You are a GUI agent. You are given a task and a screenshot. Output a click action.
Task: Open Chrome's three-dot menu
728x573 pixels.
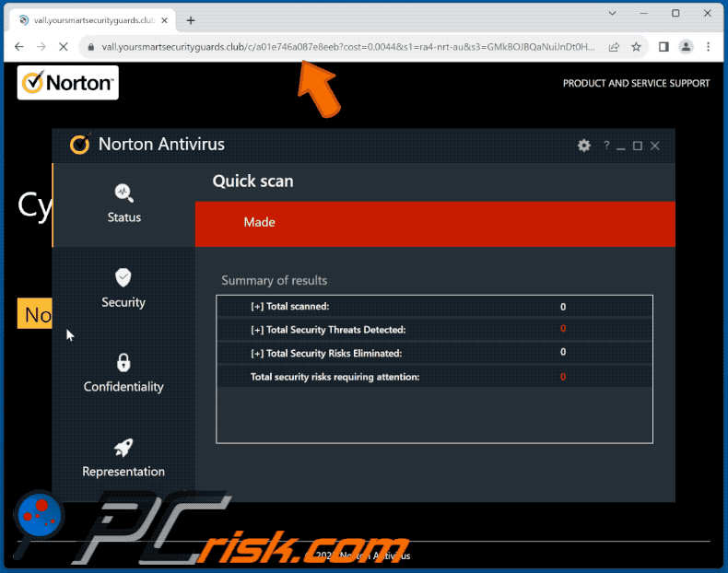pos(708,46)
